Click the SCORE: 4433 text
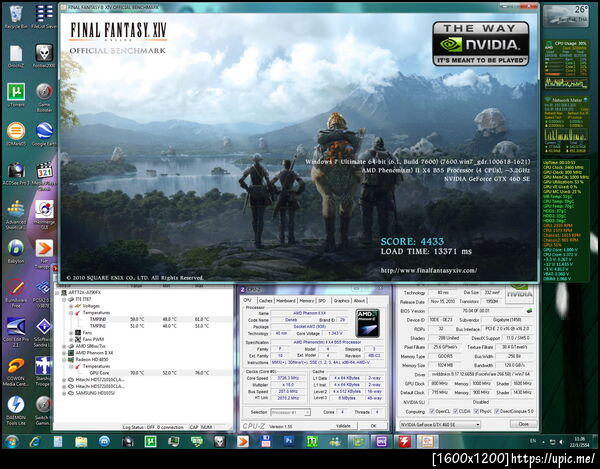This screenshot has width=600, height=469. tap(412, 241)
